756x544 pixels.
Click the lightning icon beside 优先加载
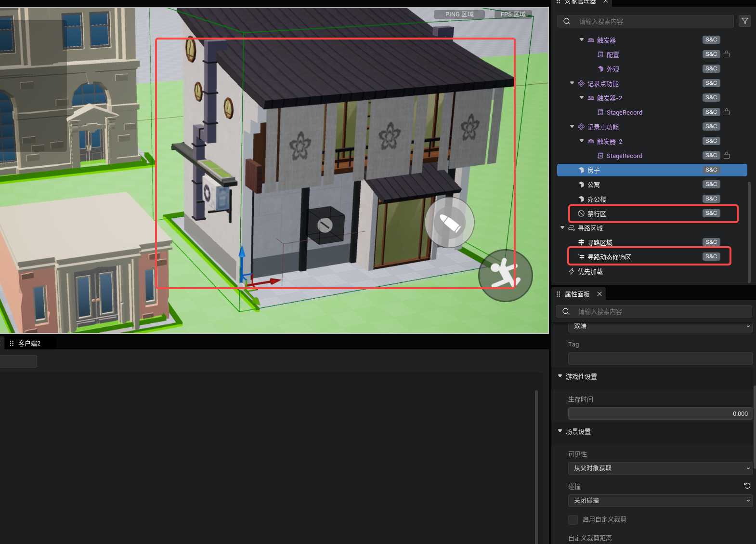pos(572,271)
